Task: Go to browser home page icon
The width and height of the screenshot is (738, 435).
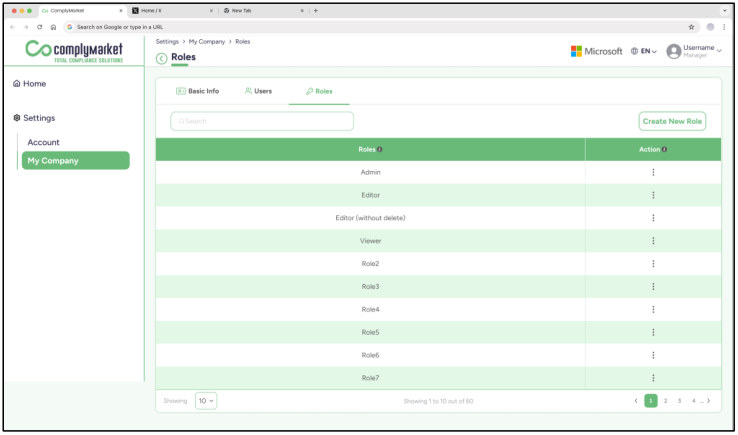Action: point(53,27)
